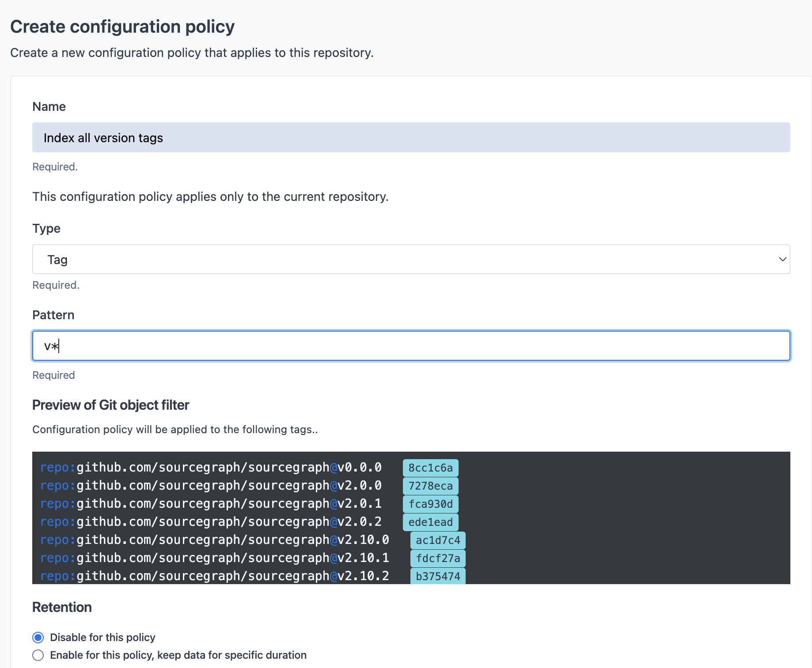Open the Type dropdown showing Tag

coord(411,259)
